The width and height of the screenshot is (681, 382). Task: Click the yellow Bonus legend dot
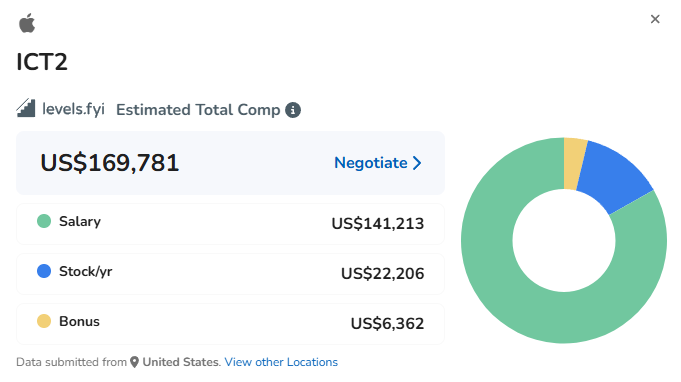point(44,321)
